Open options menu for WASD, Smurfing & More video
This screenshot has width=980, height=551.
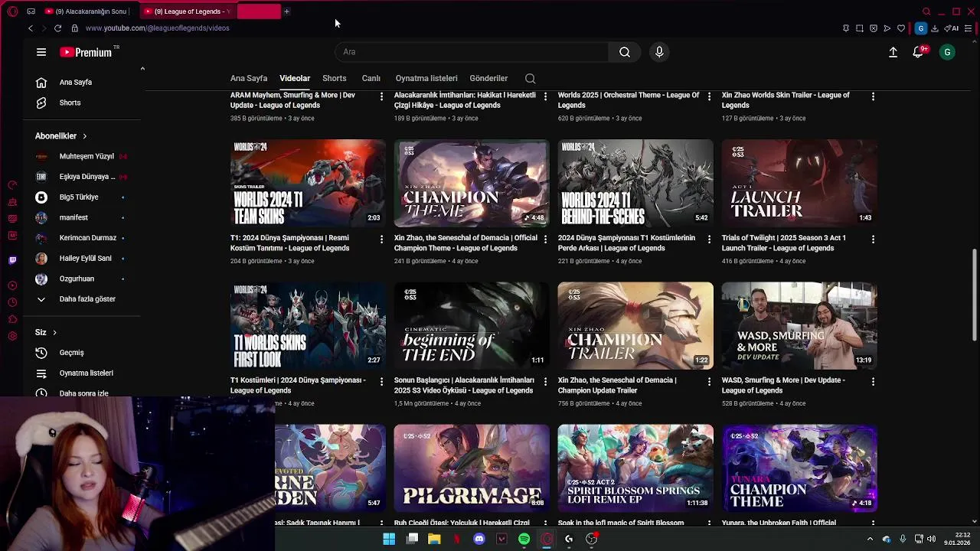873,382
